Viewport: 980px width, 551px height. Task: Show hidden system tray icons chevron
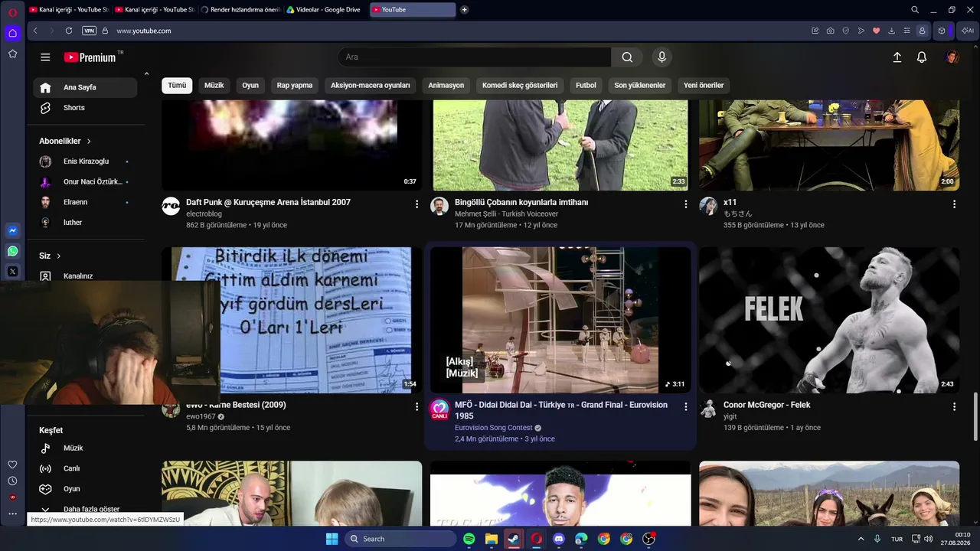click(x=861, y=539)
